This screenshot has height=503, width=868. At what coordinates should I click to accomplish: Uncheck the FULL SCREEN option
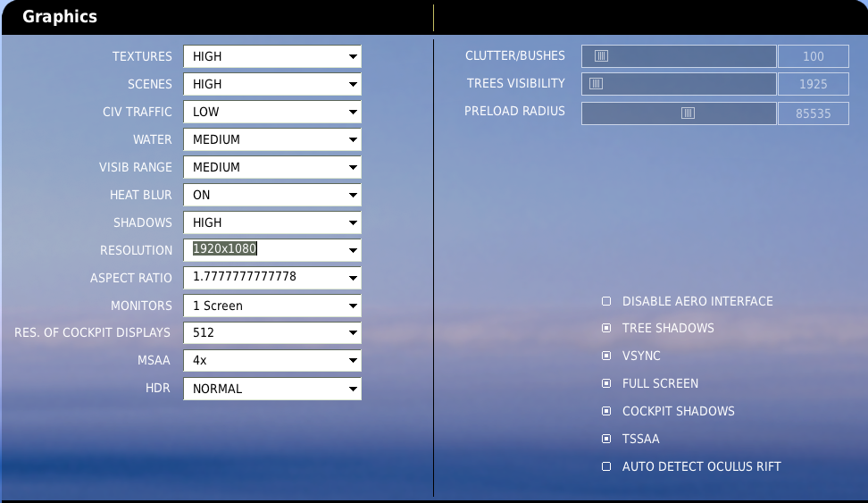tap(606, 383)
